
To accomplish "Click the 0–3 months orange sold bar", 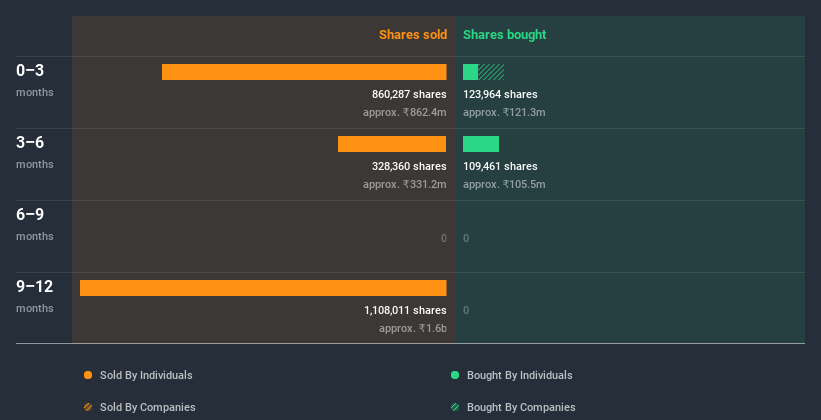I will 304,72.
